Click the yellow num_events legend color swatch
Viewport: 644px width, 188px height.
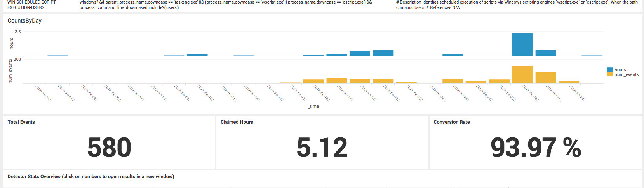point(609,74)
